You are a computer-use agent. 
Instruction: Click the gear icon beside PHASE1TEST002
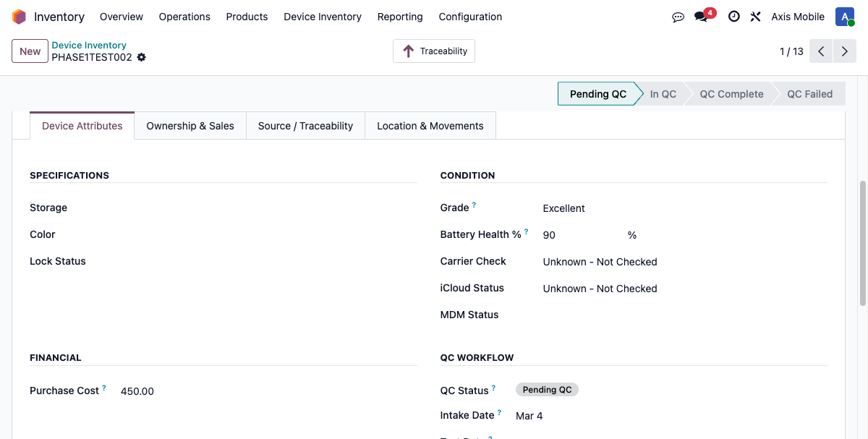tap(141, 56)
